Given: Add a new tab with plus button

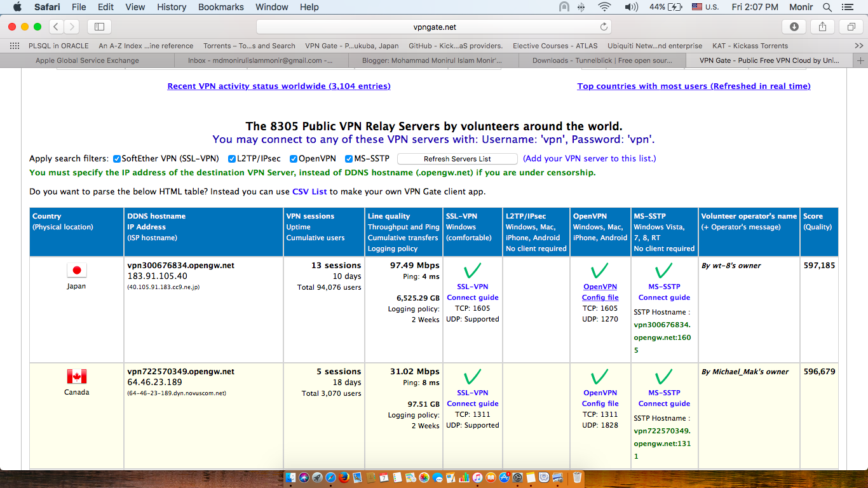Looking at the screenshot, I should coord(861,60).
